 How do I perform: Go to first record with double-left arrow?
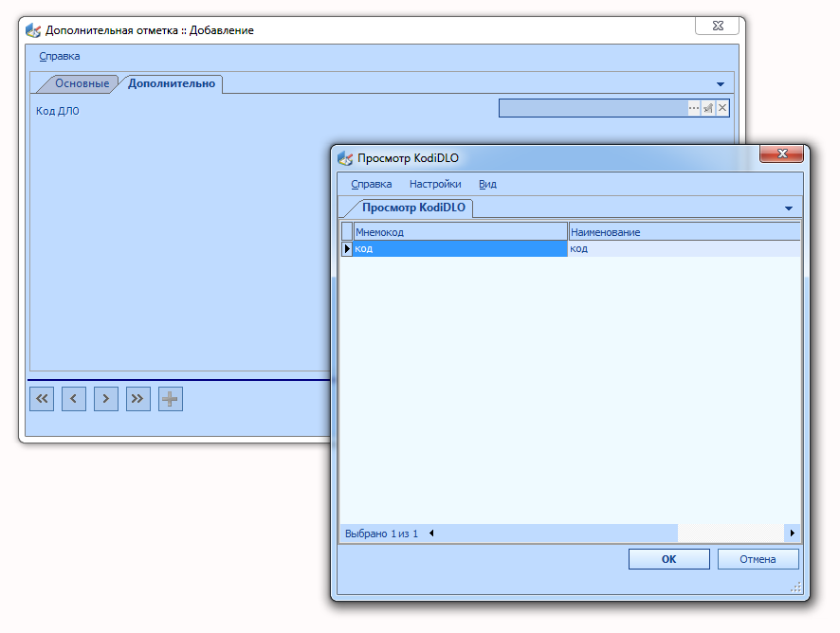tap(42, 399)
